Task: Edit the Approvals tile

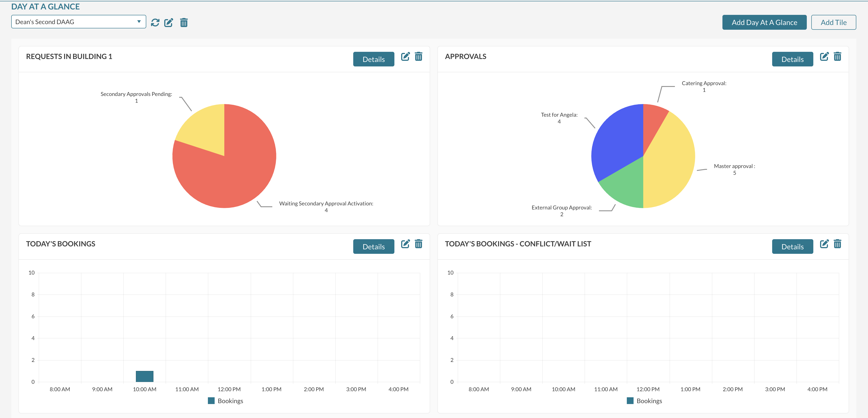Action: click(824, 56)
